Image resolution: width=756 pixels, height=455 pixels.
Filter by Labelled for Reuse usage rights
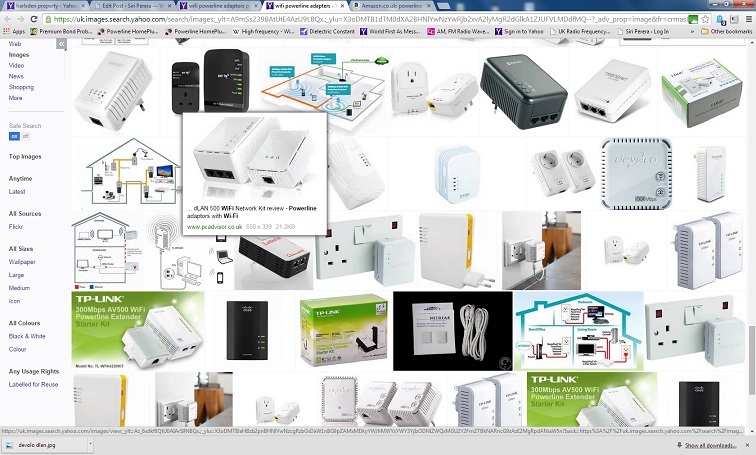[33, 384]
